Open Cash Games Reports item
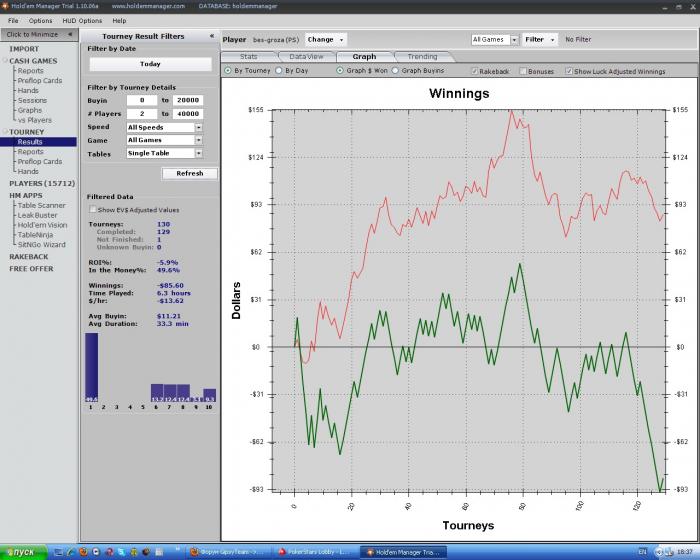 click(x=30, y=71)
